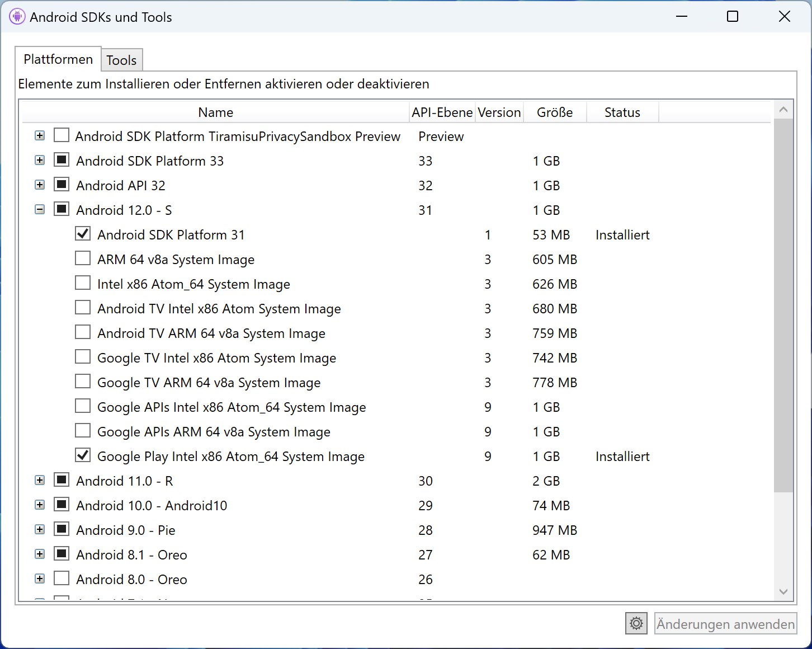Select the Plattformen tab
The width and height of the screenshot is (812, 649).
click(58, 59)
